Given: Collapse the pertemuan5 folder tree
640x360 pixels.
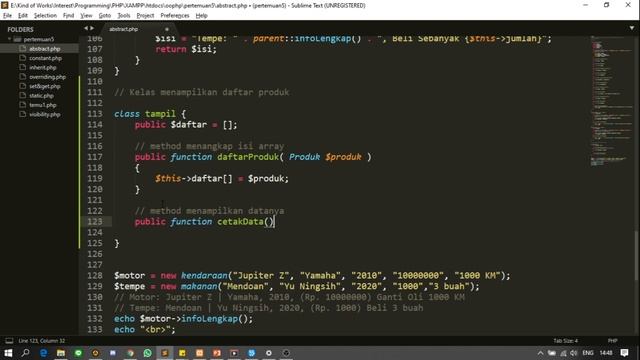Looking at the screenshot, I should [x=9, y=39].
